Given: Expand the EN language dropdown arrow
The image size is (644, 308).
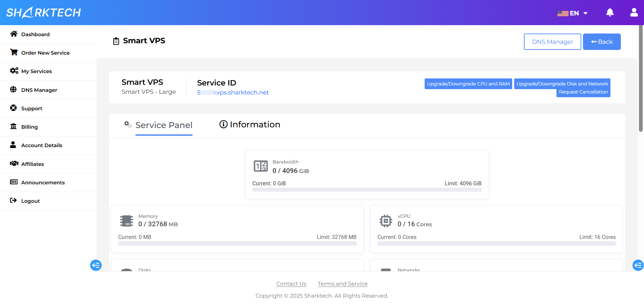Looking at the screenshot, I should 586,13.
